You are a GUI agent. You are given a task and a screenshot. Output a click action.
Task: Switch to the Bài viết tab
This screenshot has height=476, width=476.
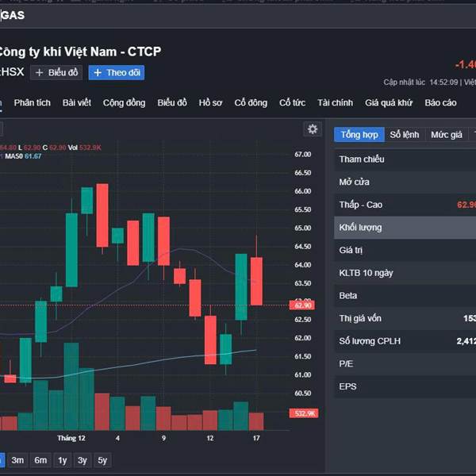pyautogui.click(x=77, y=103)
